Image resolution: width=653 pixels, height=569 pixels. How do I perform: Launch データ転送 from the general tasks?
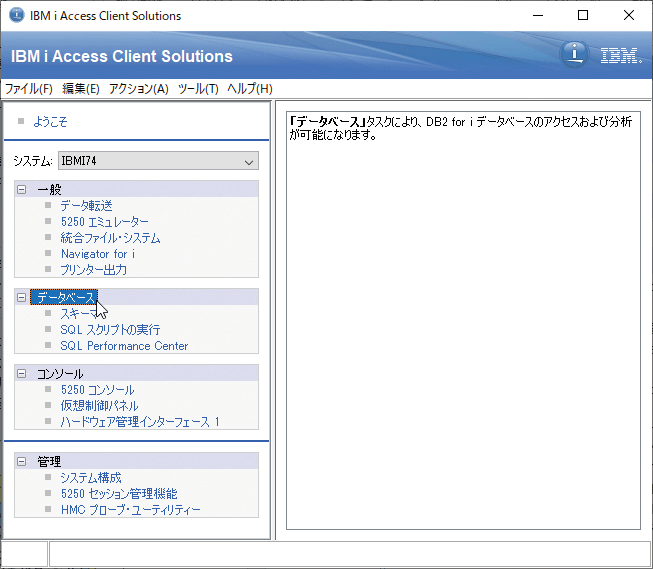click(86, 206)
